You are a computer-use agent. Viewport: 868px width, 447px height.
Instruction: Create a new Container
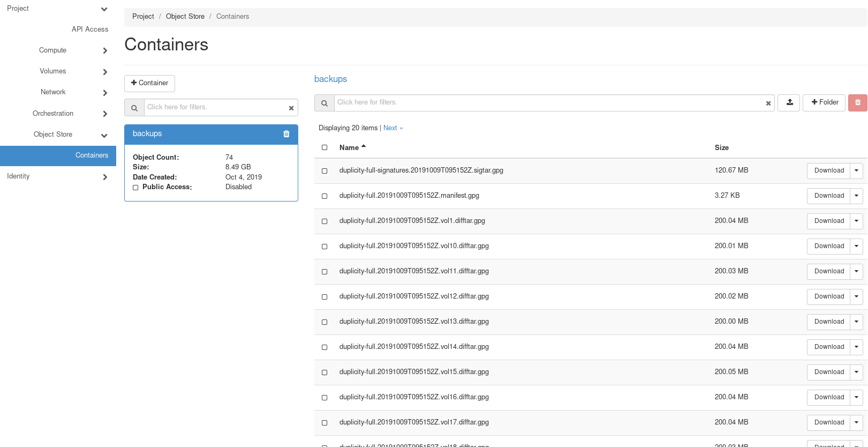pos(149,84)
